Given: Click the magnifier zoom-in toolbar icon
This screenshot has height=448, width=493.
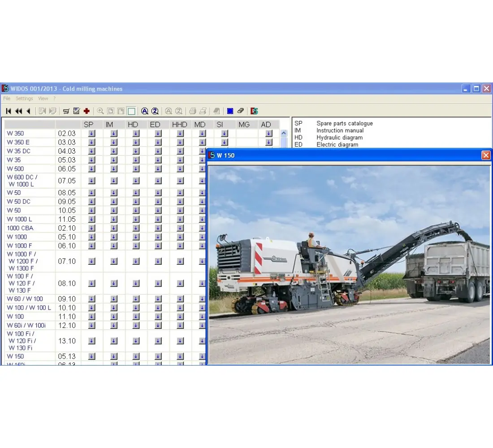Looking at the screenshot, I should point(100,111).
